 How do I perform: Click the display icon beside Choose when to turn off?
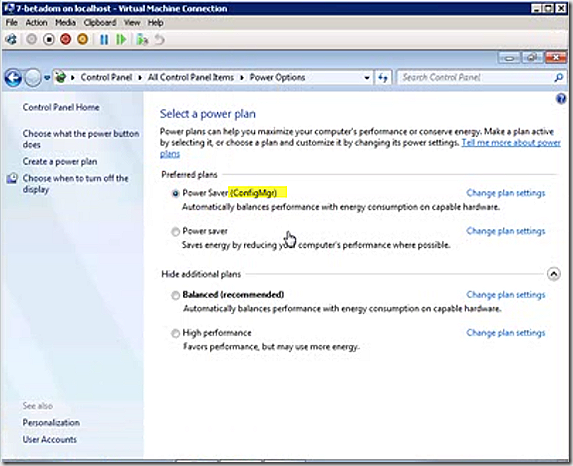(12, 178)
